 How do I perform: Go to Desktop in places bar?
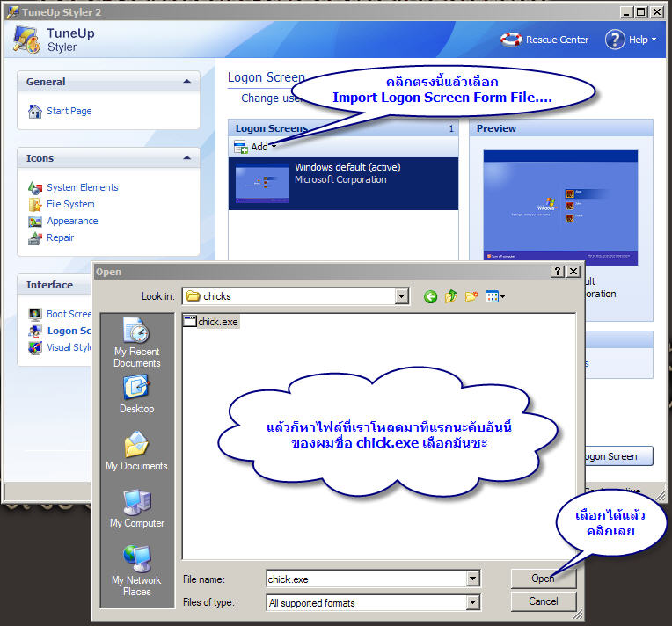136,395
